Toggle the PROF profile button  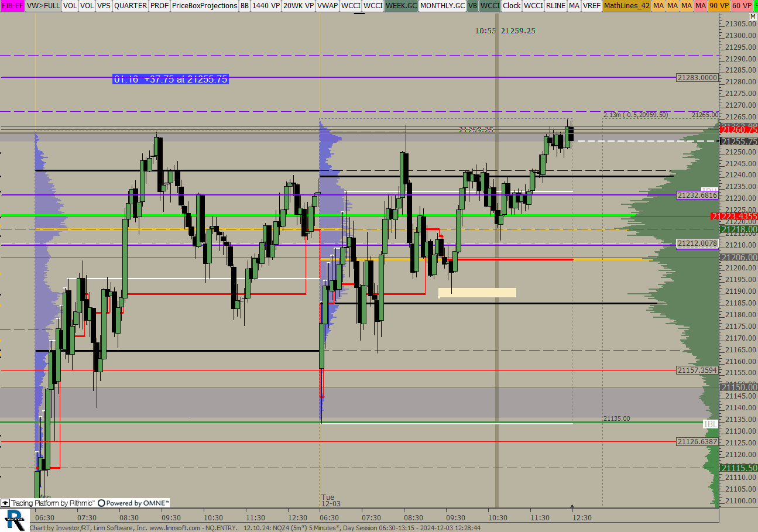[x=159, y=5]
